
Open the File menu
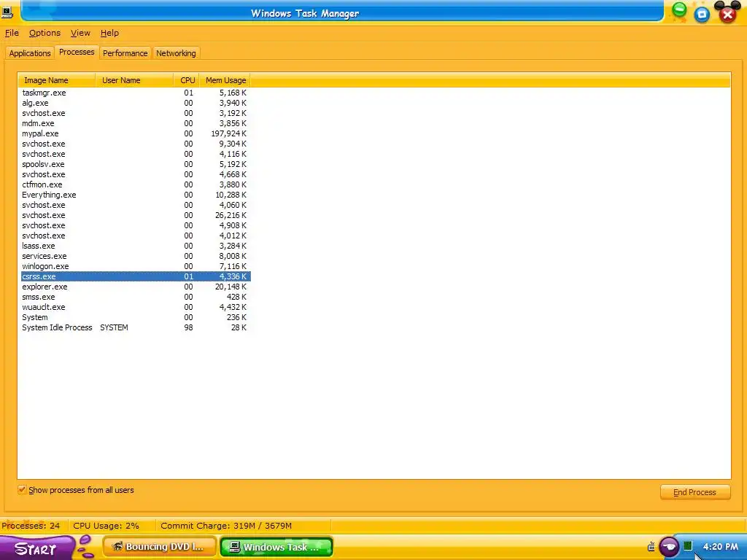[x=12, y=33]
